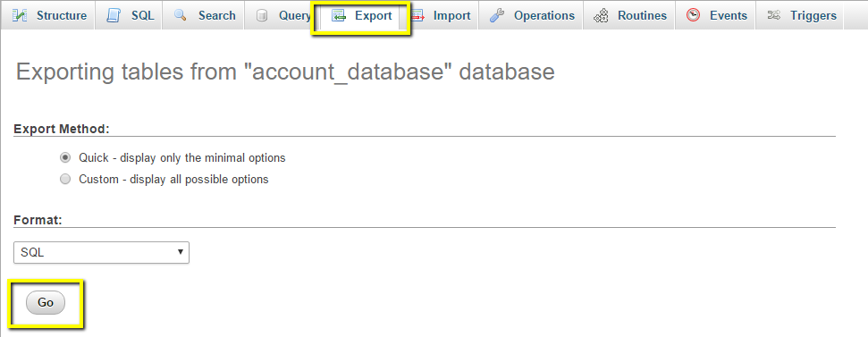Click the page heading 'Exporting tables from "account_database" database'

click(x=285, y=72)
